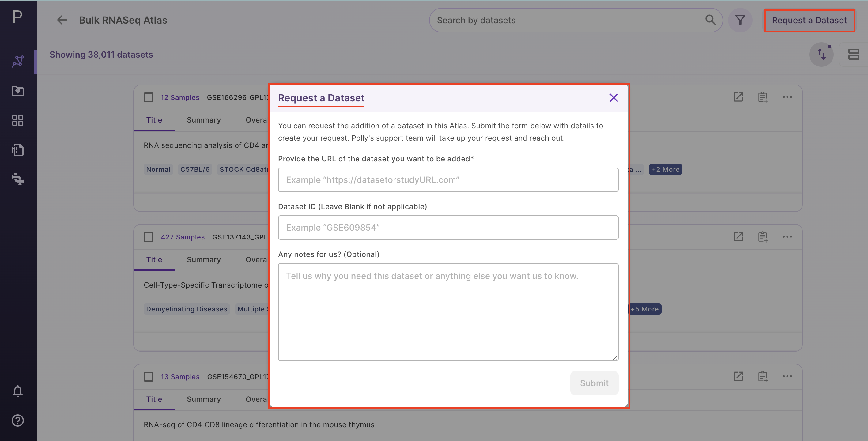Image resolution: width=868 pixels, height=441 pixels.
Task: Click the Demyelinating Diseases tag
Action: (x=187, y=309)
